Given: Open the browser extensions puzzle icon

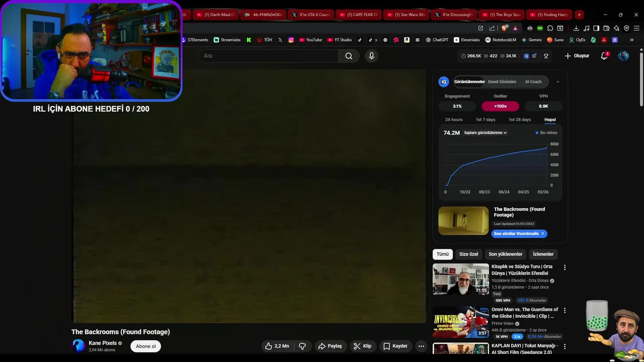Looking at the screenshot, I should 550,28.
